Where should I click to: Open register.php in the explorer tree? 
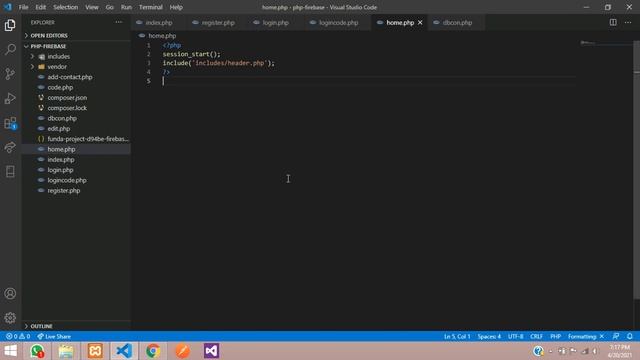coord(64,191)
